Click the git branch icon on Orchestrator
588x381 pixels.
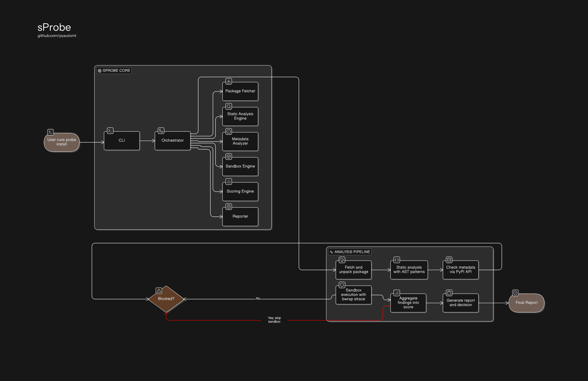(x=161, y=131)
